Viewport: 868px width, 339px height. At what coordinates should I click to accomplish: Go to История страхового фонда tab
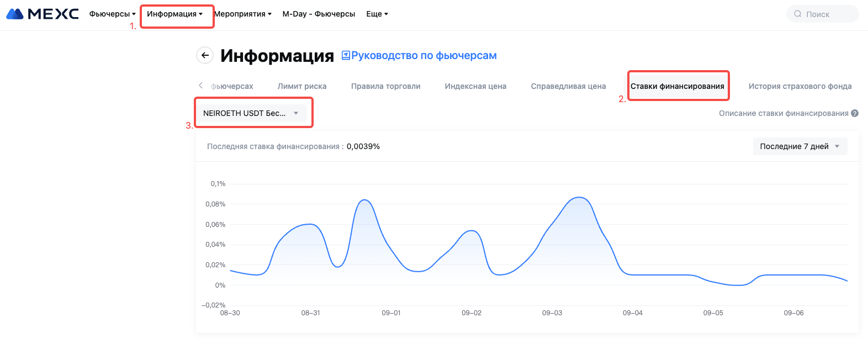800,86
